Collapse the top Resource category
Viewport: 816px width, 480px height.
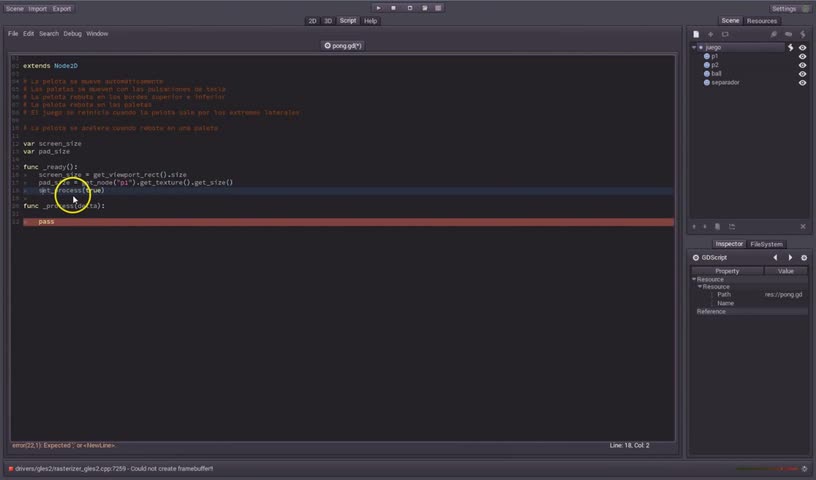tap(694, 280)
